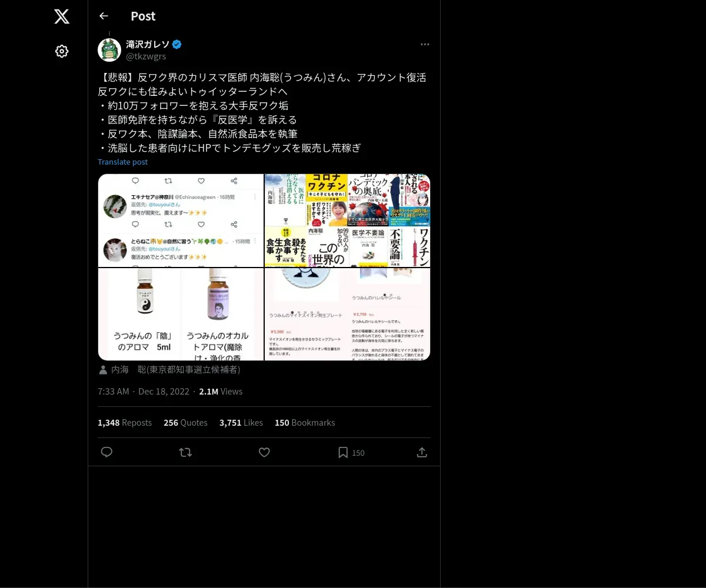This screenshot has width=706, height=588.
Task: Repost using the retweet arrows icon
Action: coord(185,452)
